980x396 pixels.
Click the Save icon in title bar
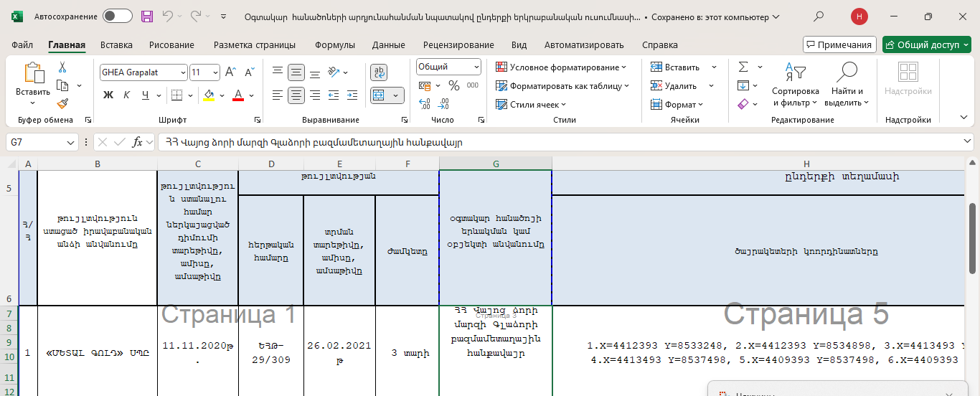coord(147,16)
